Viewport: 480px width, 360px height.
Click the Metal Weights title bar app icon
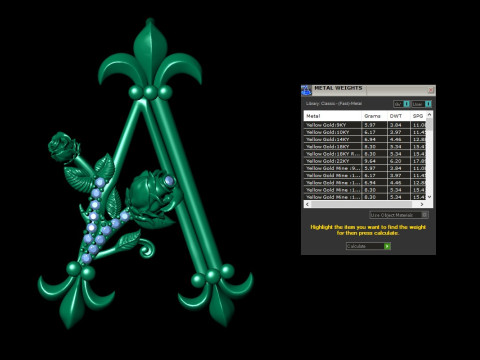tap(306, 90)
